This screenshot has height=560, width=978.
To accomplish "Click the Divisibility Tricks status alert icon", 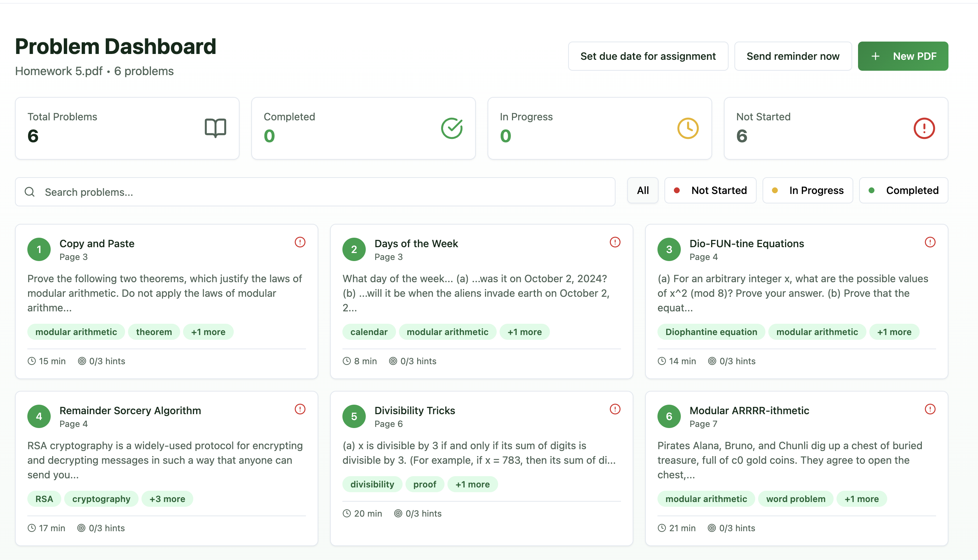I will click(x=615, y=409).
